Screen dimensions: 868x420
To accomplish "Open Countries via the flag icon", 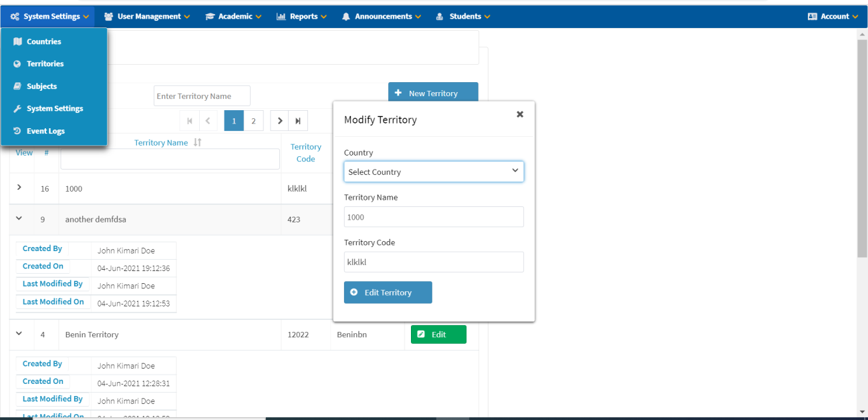I will coord(16,41).
